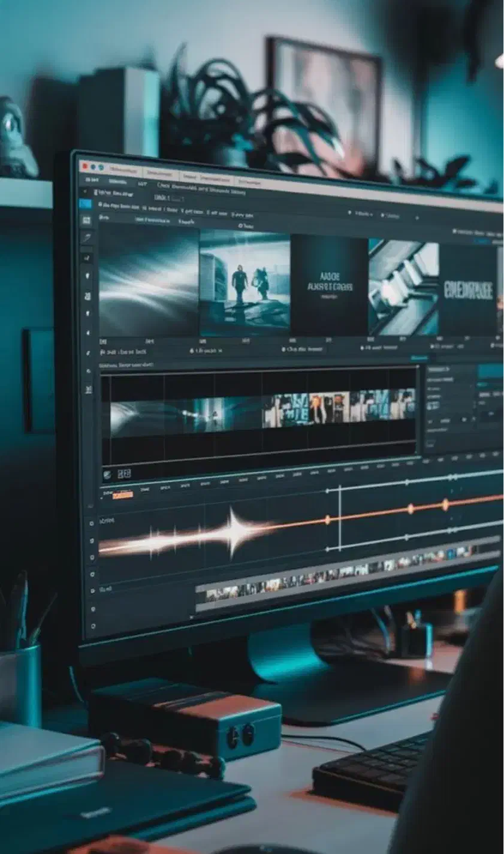Click the green window button in title bar

101,168
